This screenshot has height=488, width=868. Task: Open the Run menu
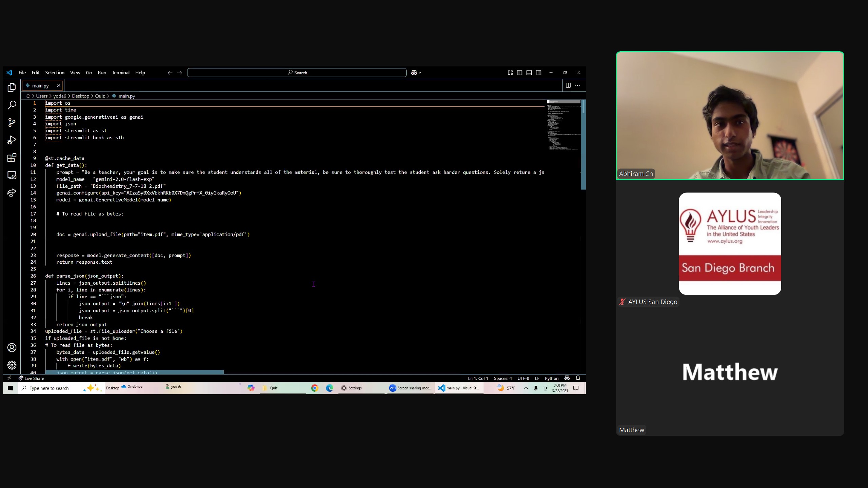pos(102,73)
